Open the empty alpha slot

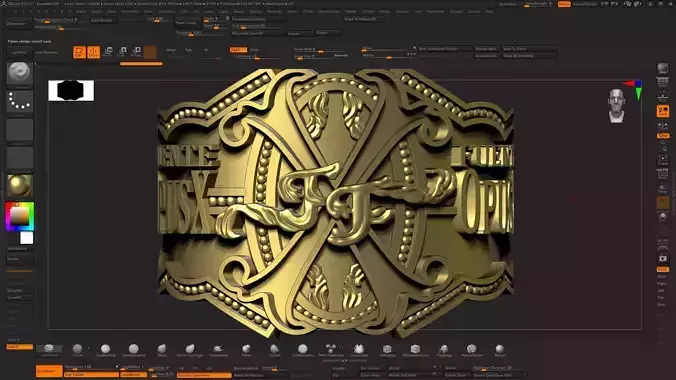point(19,129)
